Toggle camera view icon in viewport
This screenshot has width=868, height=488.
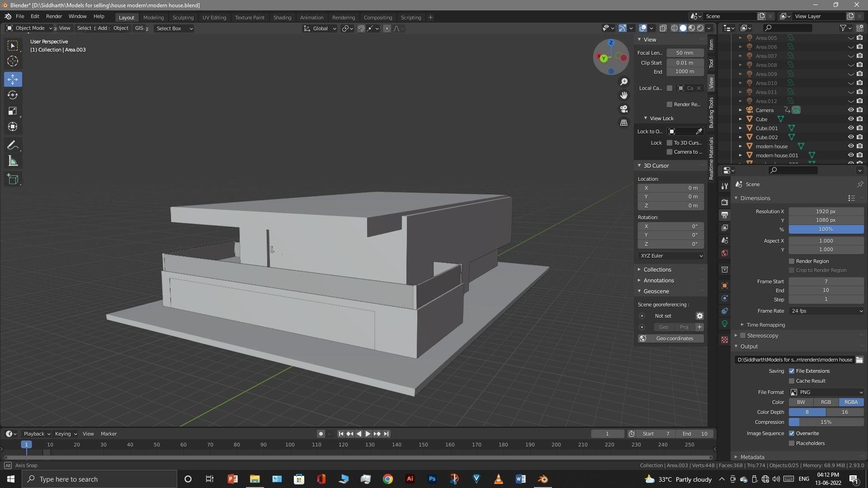pyautogui.click(x=624, y=109)
